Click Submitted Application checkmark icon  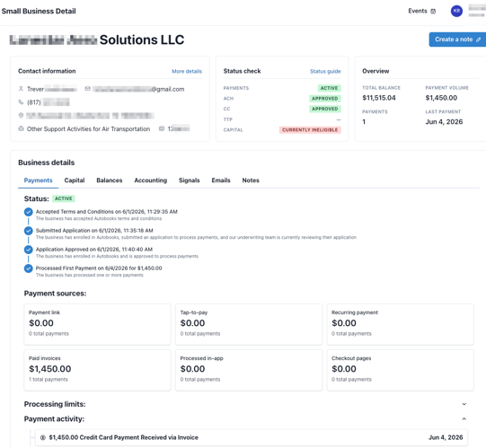28,231
